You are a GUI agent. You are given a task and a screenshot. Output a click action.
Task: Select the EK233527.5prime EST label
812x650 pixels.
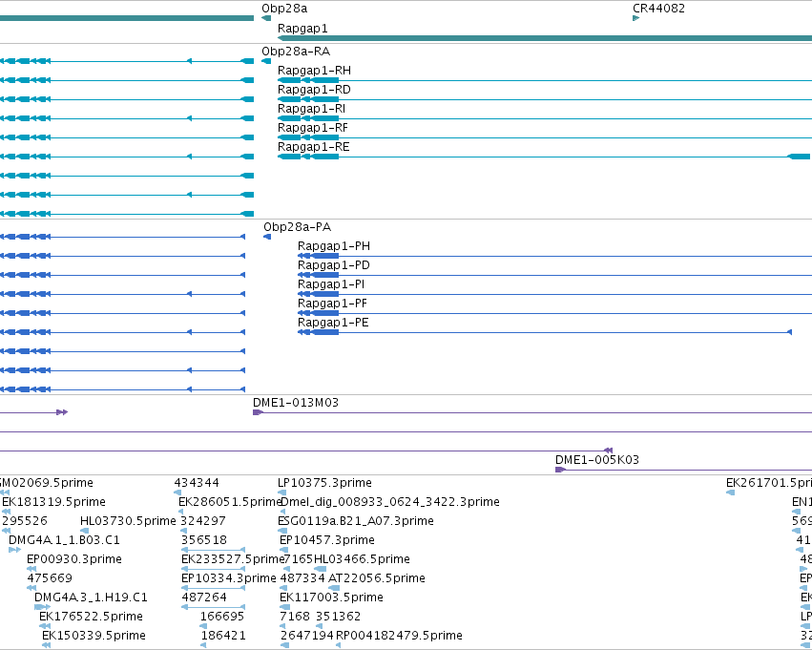coord(233,559)
